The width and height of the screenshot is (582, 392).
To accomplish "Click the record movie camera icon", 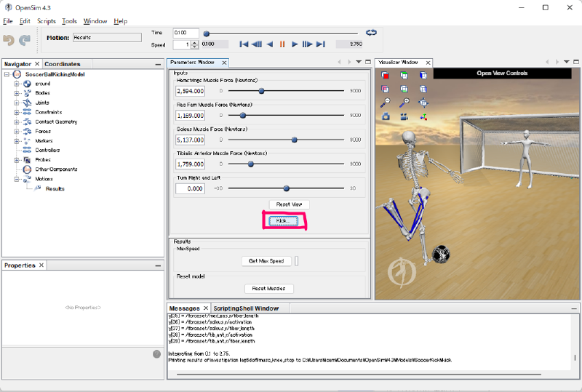I will tap(404, 116).
